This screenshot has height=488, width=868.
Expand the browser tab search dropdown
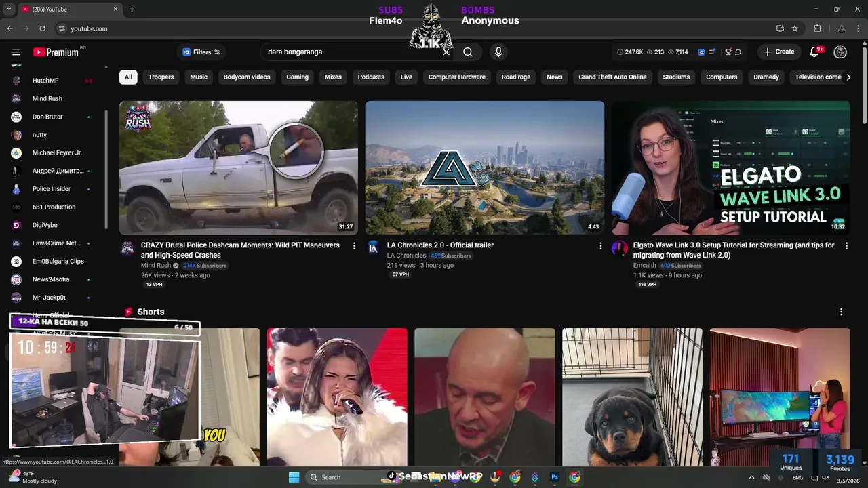pos(9,9)
